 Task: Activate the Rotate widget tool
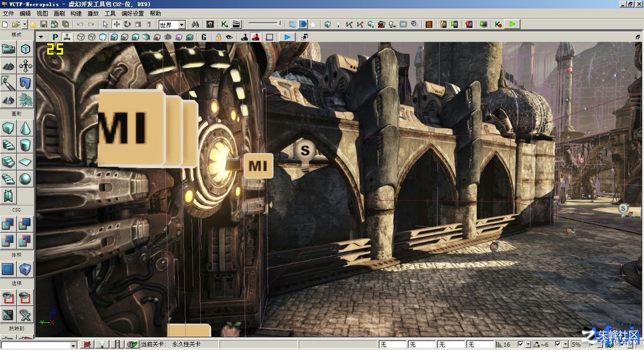tap(127, 24)
